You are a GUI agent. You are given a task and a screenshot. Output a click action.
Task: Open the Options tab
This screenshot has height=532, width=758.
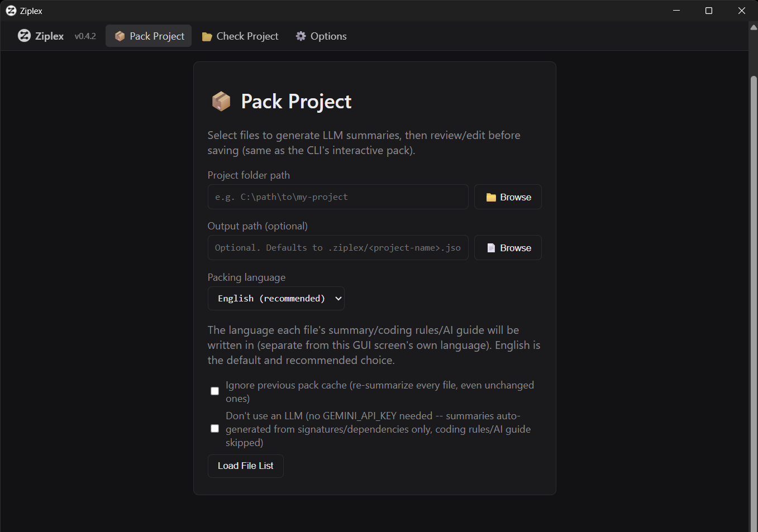tap(321, 36)
